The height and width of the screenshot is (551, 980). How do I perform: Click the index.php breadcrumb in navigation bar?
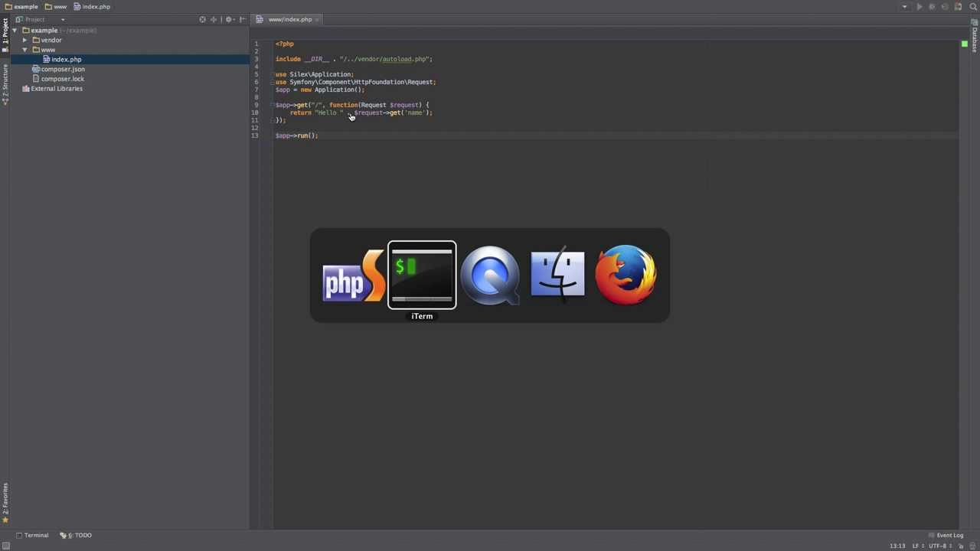pyautogui.click(x=92, y=7)
